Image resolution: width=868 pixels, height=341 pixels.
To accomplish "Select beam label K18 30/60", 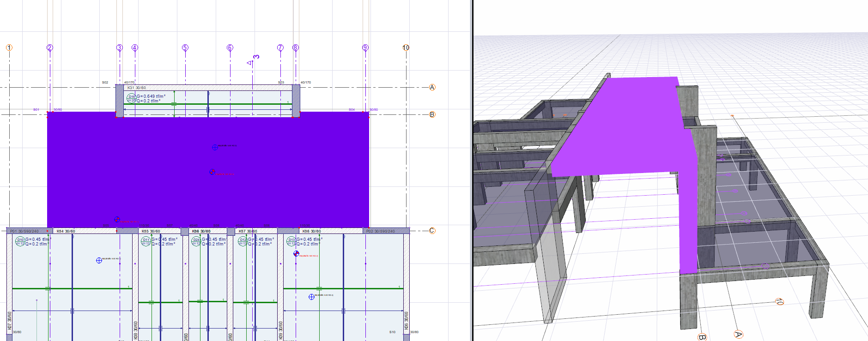I will (x=311, y=231).
